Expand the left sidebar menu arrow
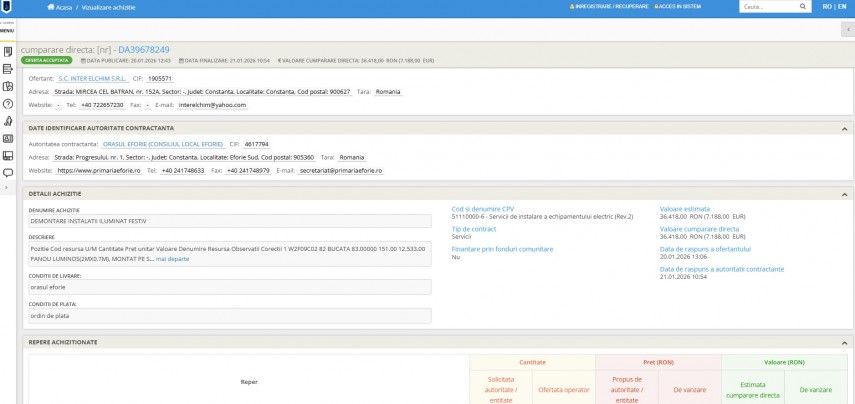 [7, 188]
